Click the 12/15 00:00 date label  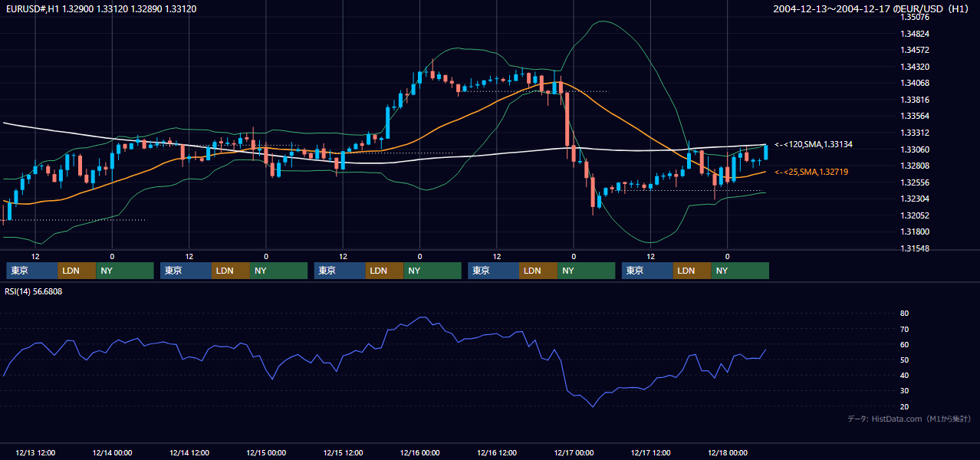266,452
